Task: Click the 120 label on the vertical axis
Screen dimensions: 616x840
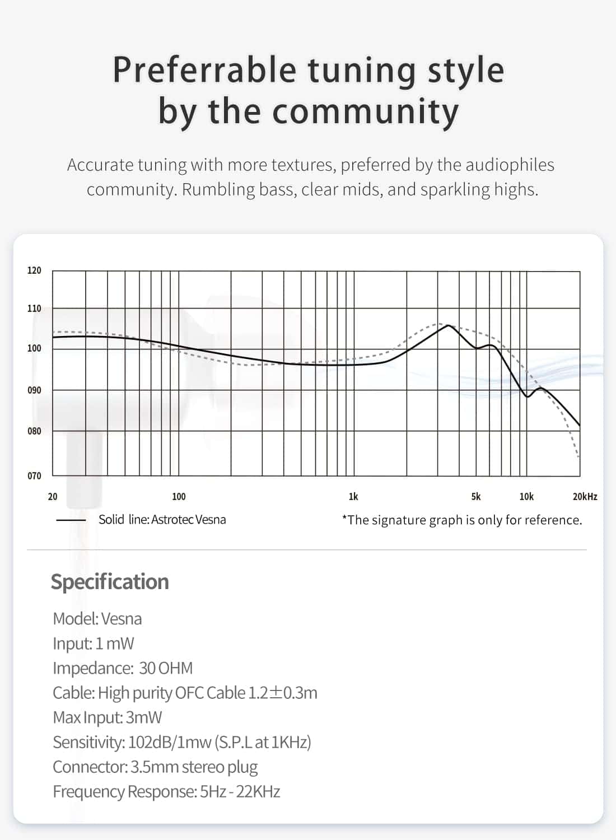Action: click(x=34, y=270)
